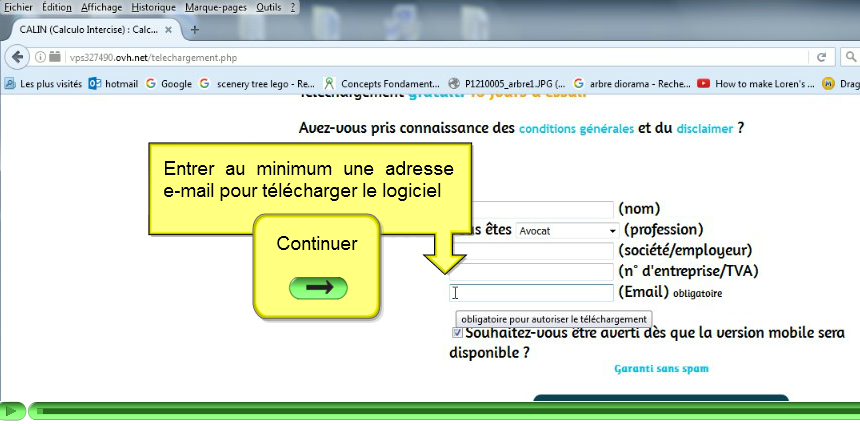Click the green playback progress bar
Viewport: 860px width, 424px height.
tap(440, 411)
